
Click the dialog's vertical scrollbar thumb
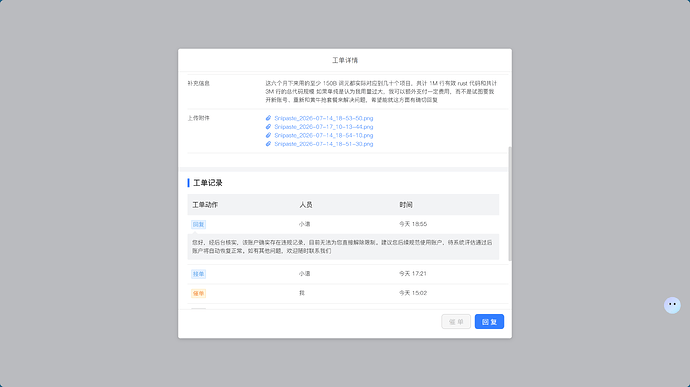510,204
